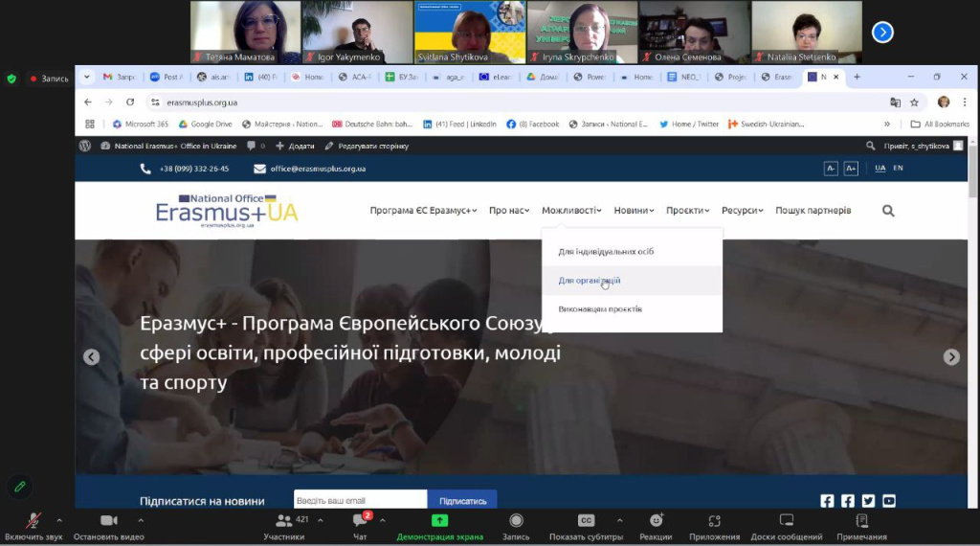Click the Erasmus+ UA National Office logo
980x546 pixels.
pos(227,210)
